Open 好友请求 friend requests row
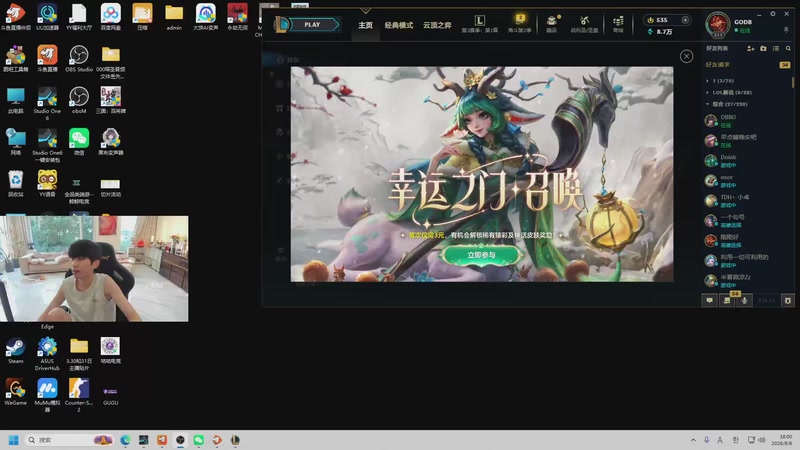800x450 pixels. click(x=747, y=65)
